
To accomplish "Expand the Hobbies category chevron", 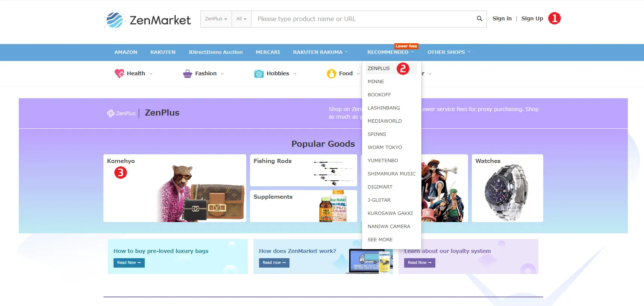I will click(295, 74).
